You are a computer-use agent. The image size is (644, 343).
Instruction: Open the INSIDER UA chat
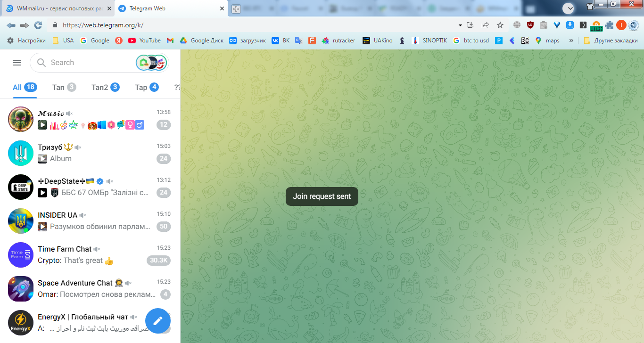(90, 220)
